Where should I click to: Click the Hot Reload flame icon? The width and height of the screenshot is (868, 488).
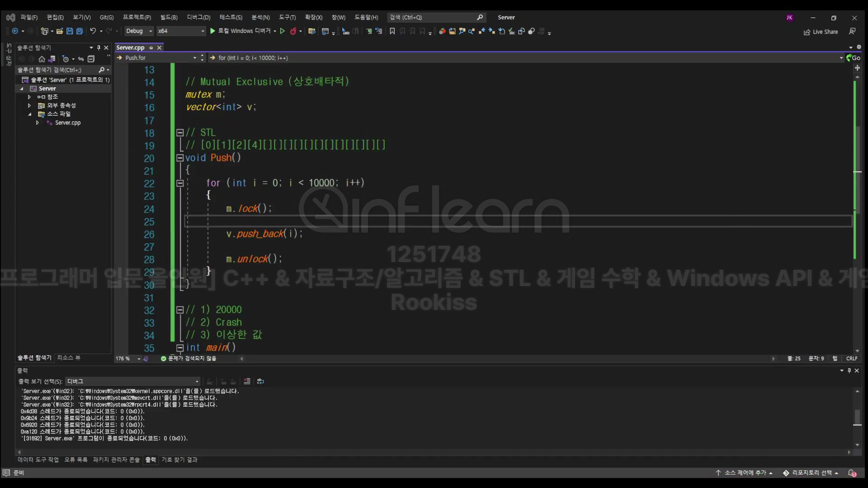[x=293, y=31]
